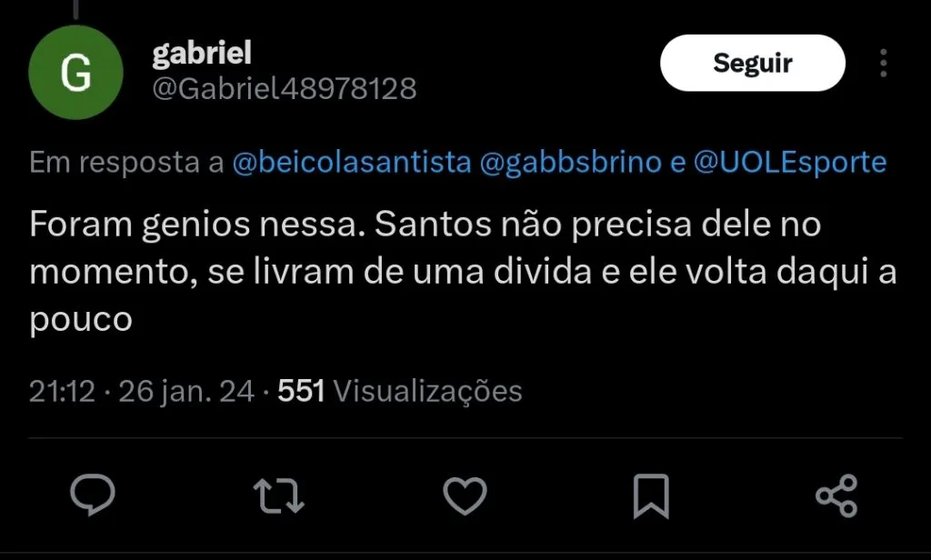Reply to gabriel's tweet
Image resolution: width=931 pixels, height=560 pixels.
[93, 496]
